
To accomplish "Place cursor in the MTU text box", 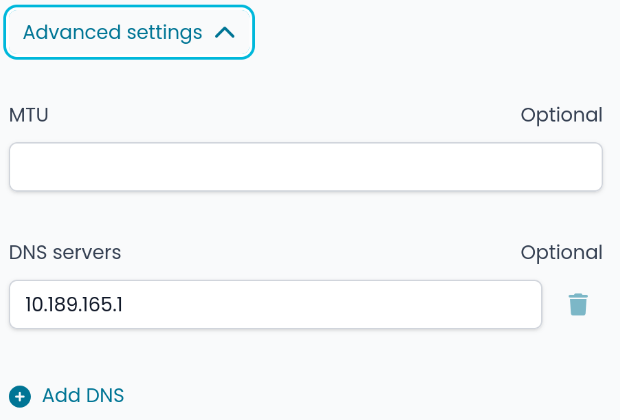I will click(305, 167).
